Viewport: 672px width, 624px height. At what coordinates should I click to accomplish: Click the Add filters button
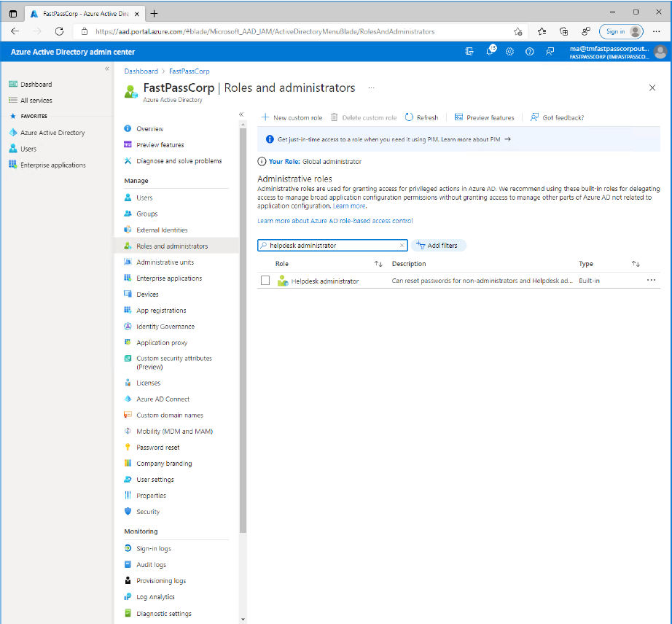pos(438,246)
